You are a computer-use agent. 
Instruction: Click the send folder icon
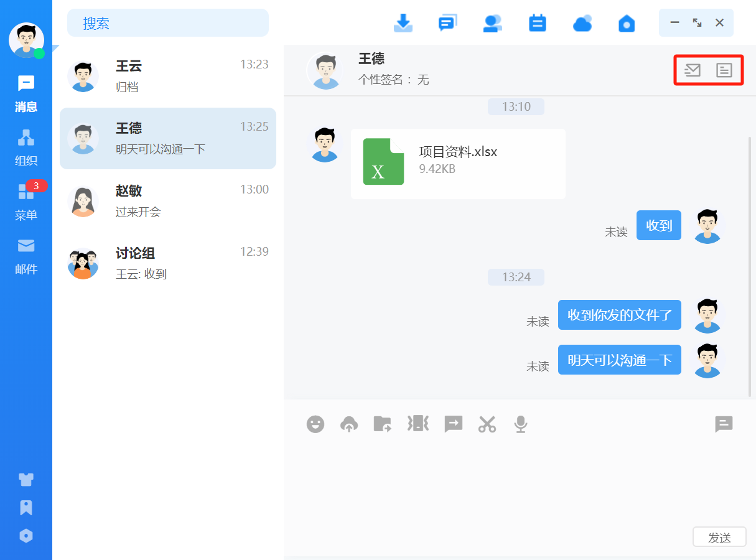point(382,424)
